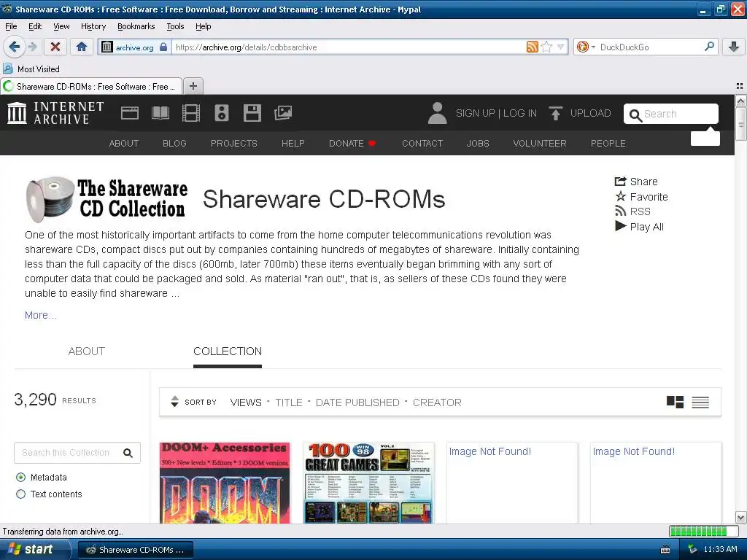Click the Internet Archive Search box

click(671, 114)
